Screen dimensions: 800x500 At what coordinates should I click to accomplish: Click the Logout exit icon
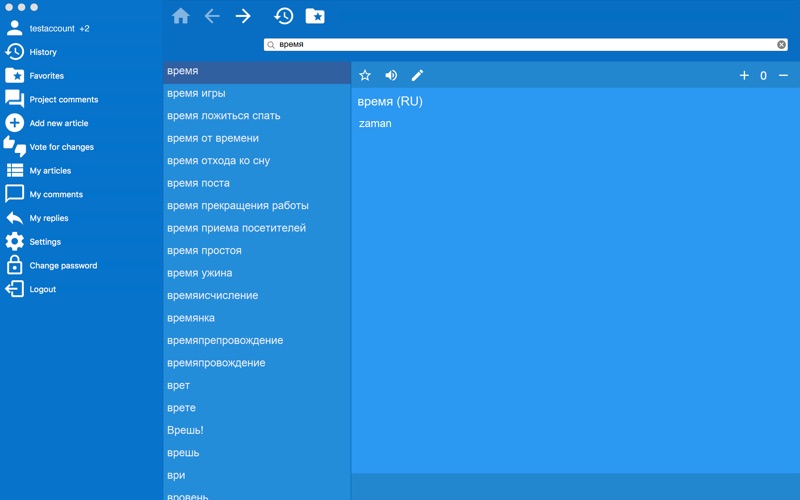click(x=14, y=289)
